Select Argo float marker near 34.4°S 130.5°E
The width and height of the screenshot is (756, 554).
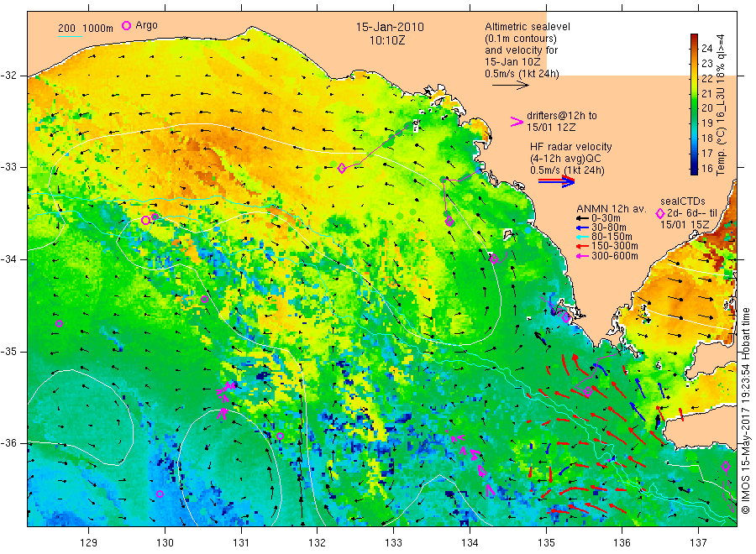tap(204, 299)
